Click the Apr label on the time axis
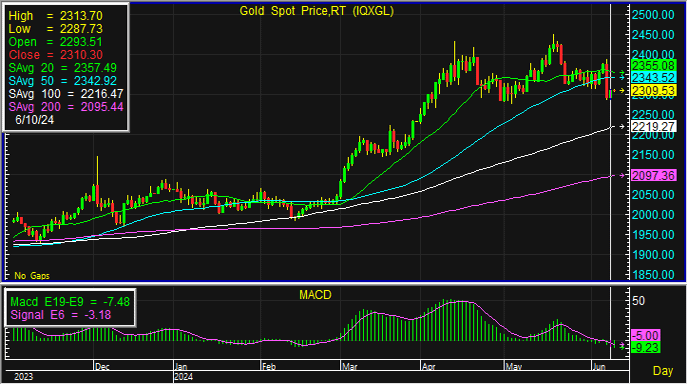688x385 pixels. point(428,367)
